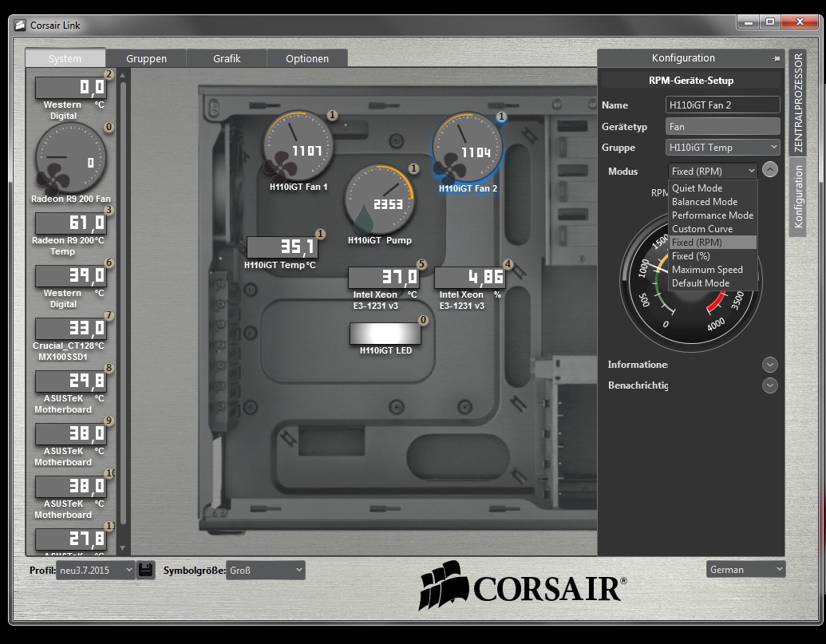Select ASUSTeK Motherboard 29,8 readout

[71, 381]
